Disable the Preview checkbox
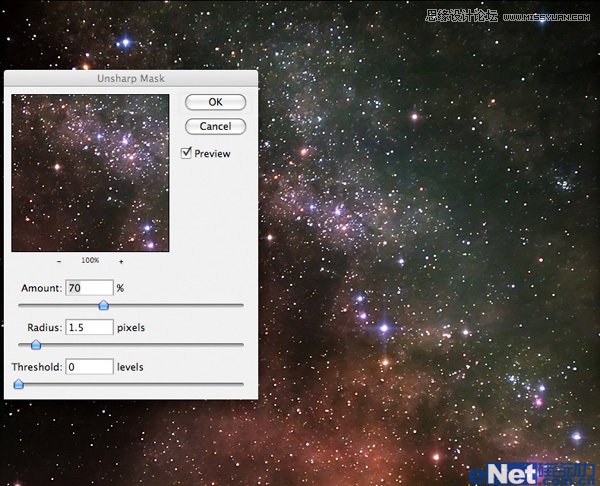The width and height of the screenshot is (600, 486). click(x=186, y=153)
